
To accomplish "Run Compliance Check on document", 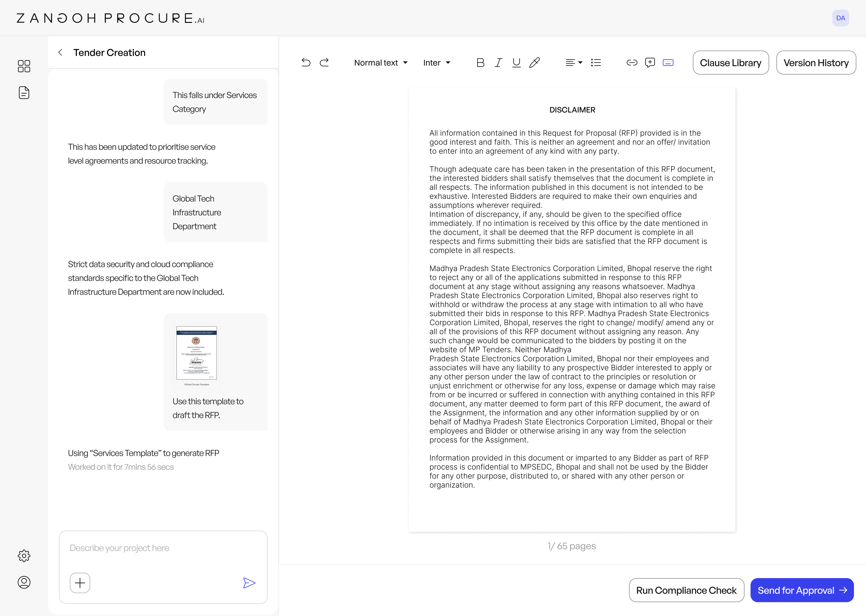I will [686, 590].
